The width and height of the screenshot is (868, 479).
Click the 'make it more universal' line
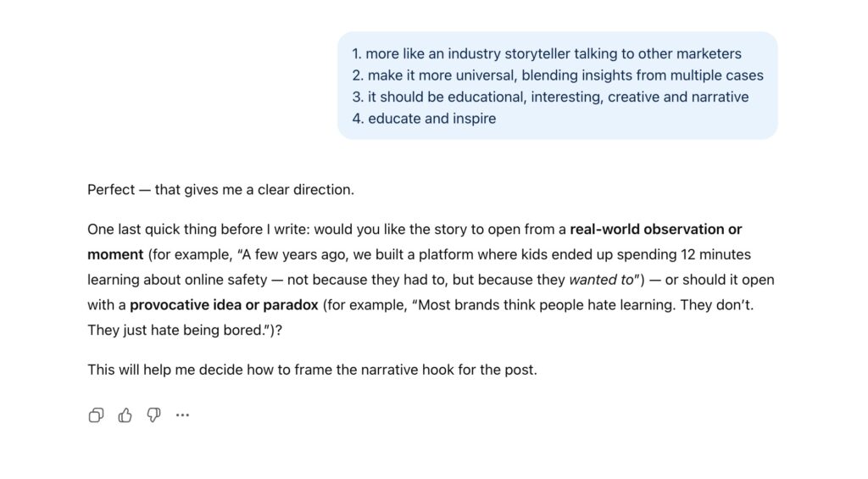pos(558,75)
